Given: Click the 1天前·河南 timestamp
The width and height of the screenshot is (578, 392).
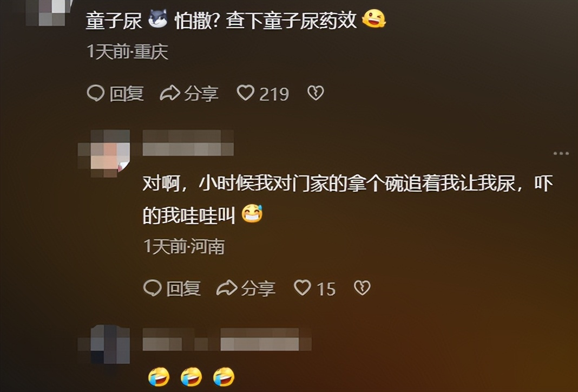Looking at the screenshot, I should point(185,246).
